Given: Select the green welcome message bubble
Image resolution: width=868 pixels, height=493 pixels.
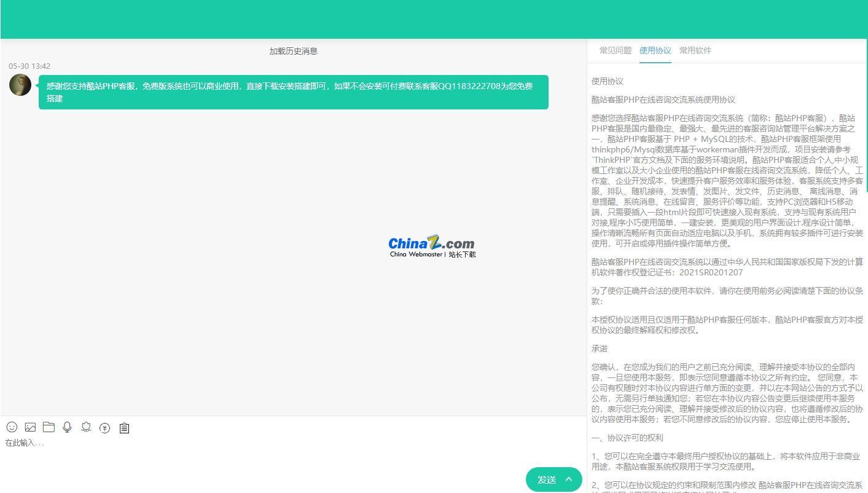Looking at the screenshot, I should (x=293, y=92).
